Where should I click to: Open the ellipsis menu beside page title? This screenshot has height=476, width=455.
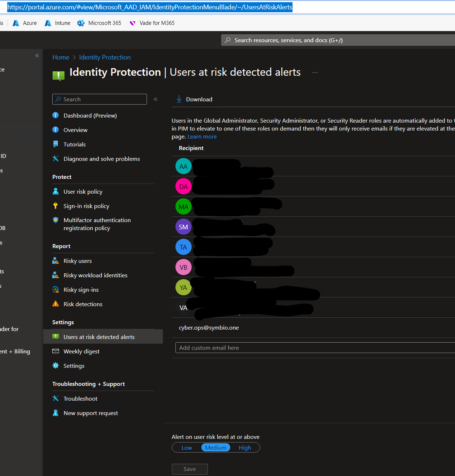[315, 72]
